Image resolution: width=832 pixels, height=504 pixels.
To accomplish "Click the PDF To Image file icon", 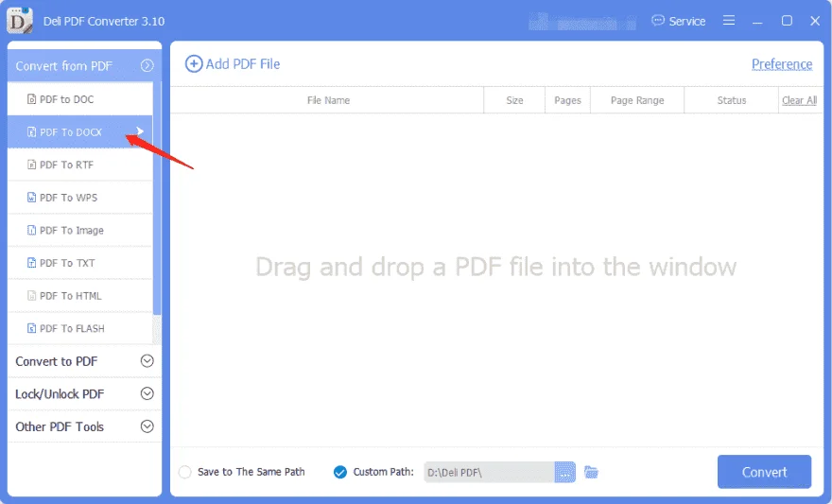I will click(31, 230).
